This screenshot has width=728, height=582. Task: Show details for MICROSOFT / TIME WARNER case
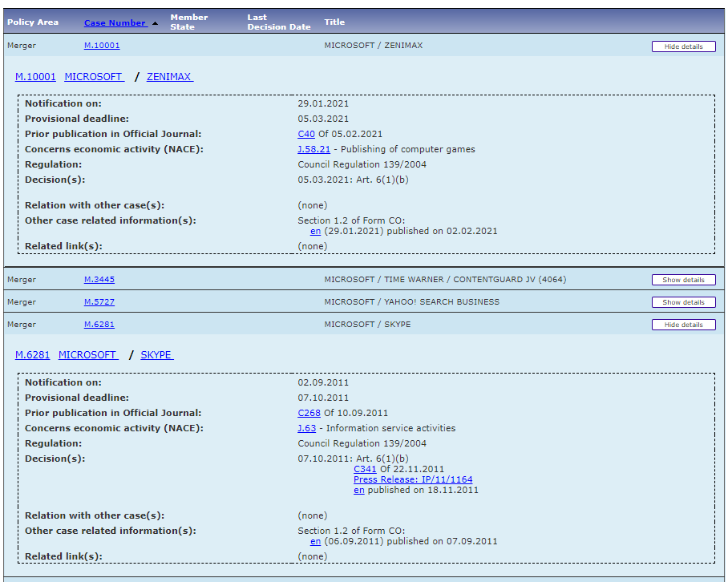pyautogui.click(x=683, y=280)
